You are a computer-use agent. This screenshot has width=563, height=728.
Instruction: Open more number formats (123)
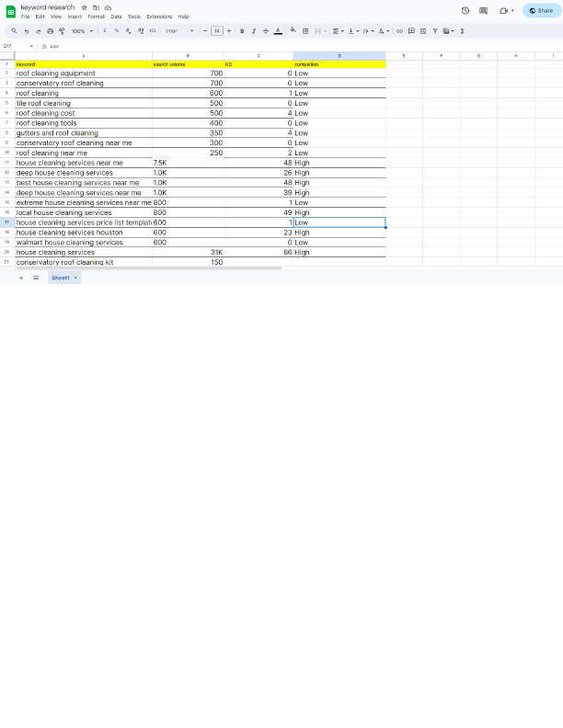153,31
